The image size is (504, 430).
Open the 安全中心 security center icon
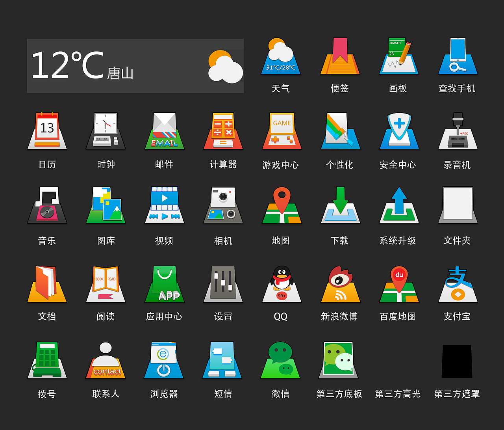coord(399,131)
